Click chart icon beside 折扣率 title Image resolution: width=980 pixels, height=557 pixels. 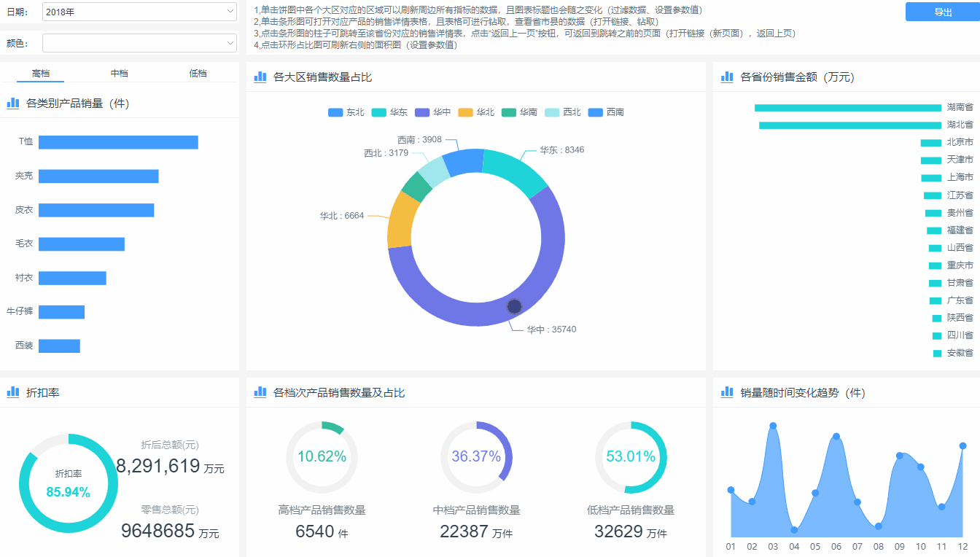click(x=12, y=392)
